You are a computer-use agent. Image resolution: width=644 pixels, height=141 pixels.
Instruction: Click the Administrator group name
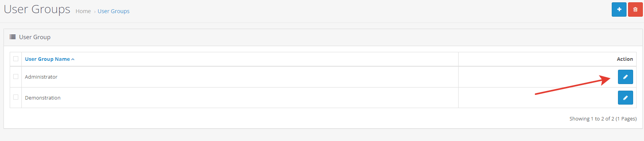41,77
